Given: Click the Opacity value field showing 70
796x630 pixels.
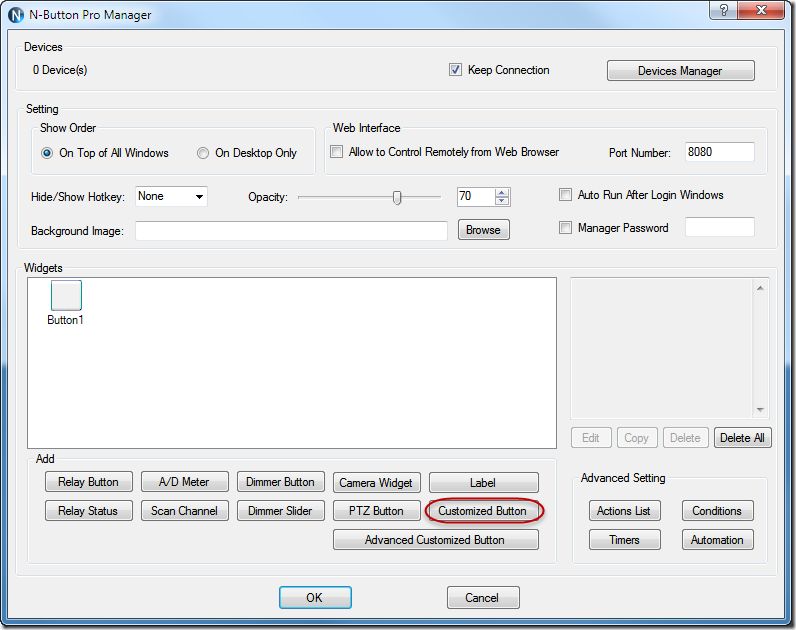Looking at the screenshot, I should 476,196.
